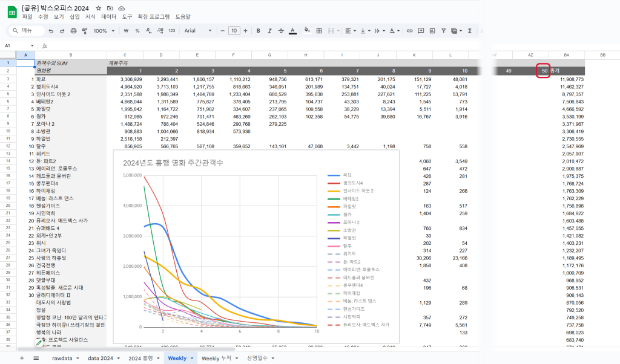This screenshot has width=620, height=364.
Task: Create a filter with the funnel icon
Action: coord(443,30)
